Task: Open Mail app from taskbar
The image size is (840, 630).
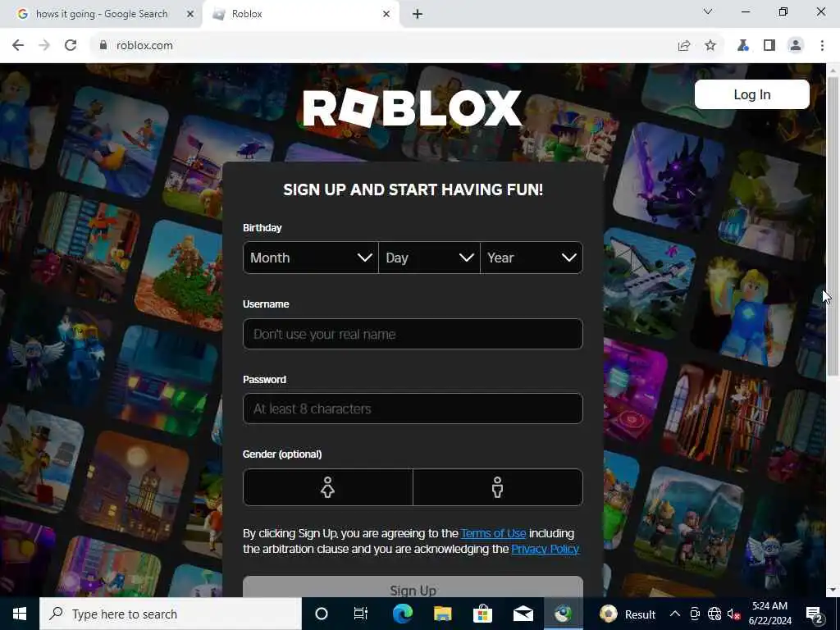Action: click(523, 614)
